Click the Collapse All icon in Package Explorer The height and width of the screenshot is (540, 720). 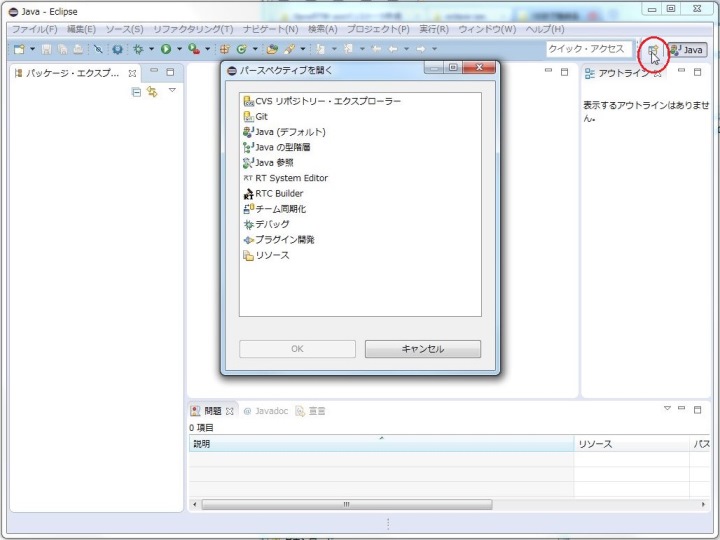[136, 92]
